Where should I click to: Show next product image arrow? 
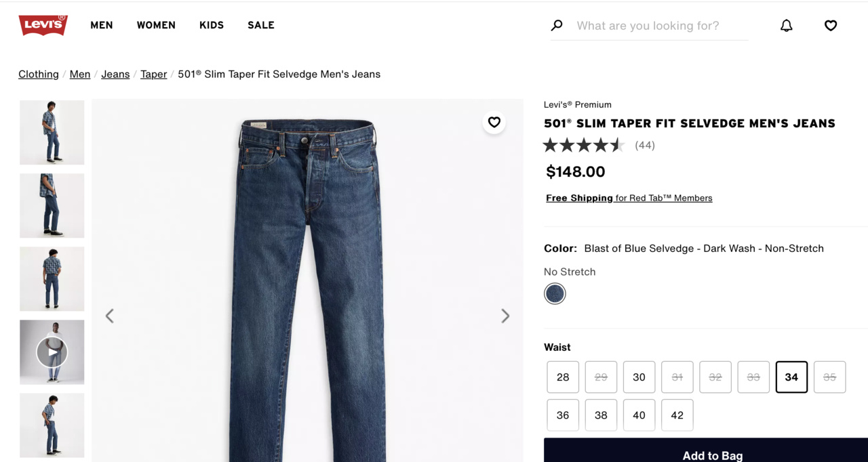(x=505, y=316)
